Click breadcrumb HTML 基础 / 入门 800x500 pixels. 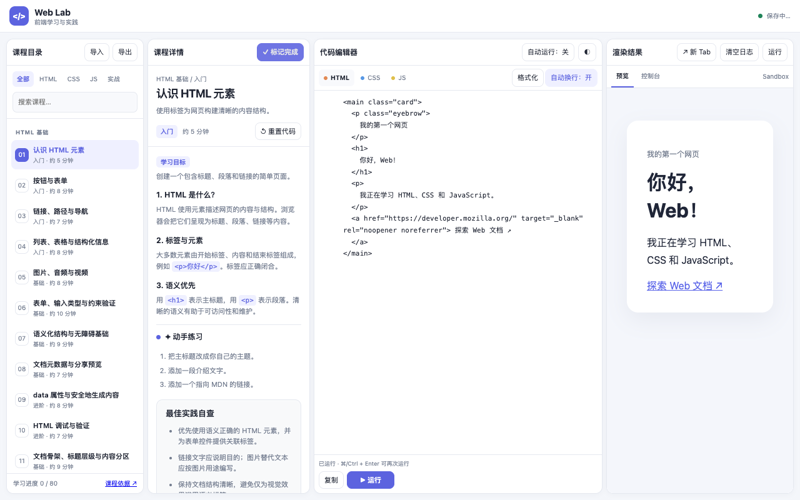(x=181, y=79)
